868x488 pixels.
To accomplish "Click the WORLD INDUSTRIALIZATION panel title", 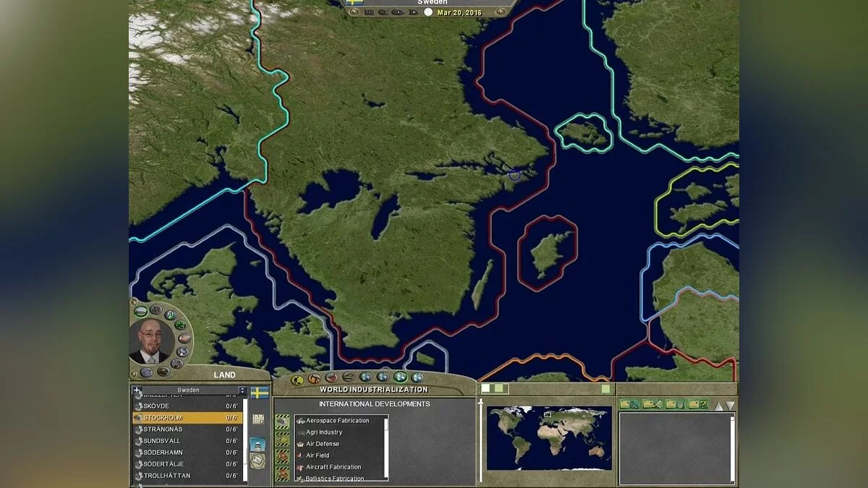I will click(373, 390).
